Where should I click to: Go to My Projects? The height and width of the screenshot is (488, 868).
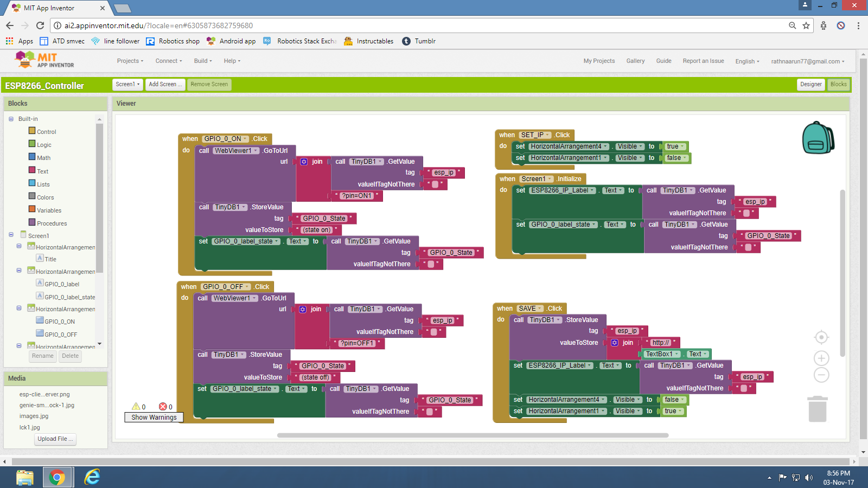coord(599,61)
